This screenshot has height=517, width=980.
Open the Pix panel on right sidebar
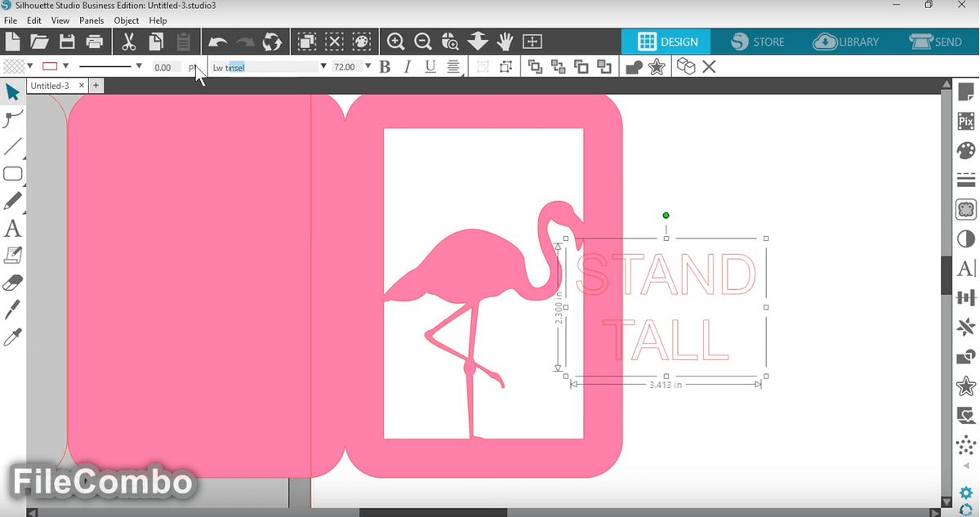966,122
